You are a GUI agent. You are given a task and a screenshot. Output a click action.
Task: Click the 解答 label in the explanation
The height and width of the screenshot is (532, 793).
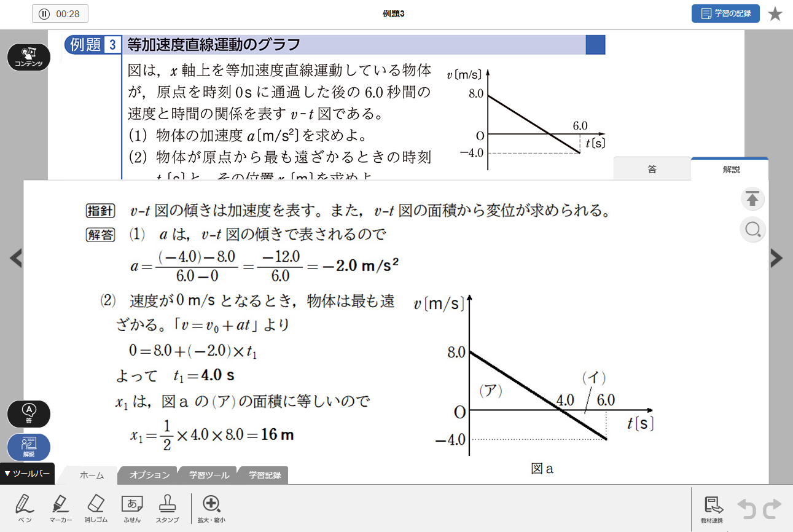100,235
